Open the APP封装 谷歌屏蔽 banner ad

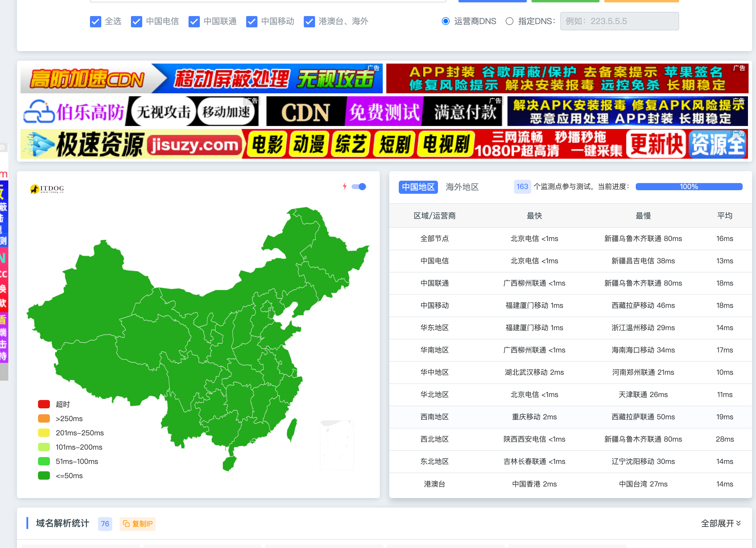pos(567,79)
